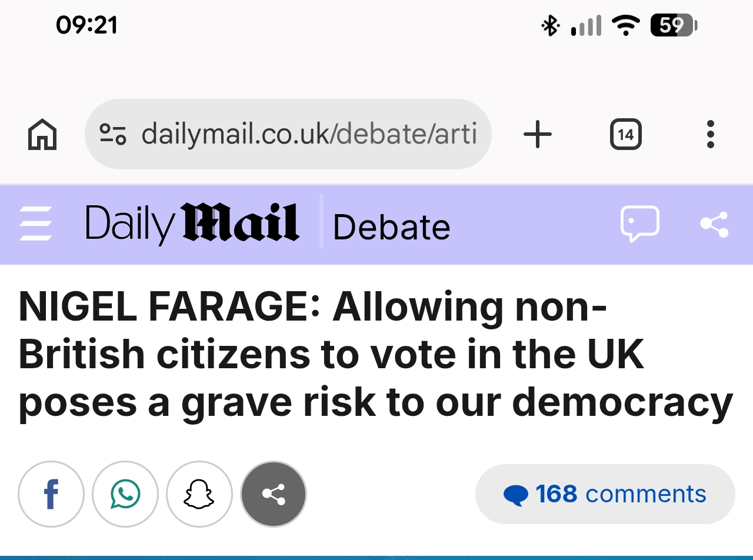
Task: Tap the Wi-Fi status icon
Action: tap(625, 25)
